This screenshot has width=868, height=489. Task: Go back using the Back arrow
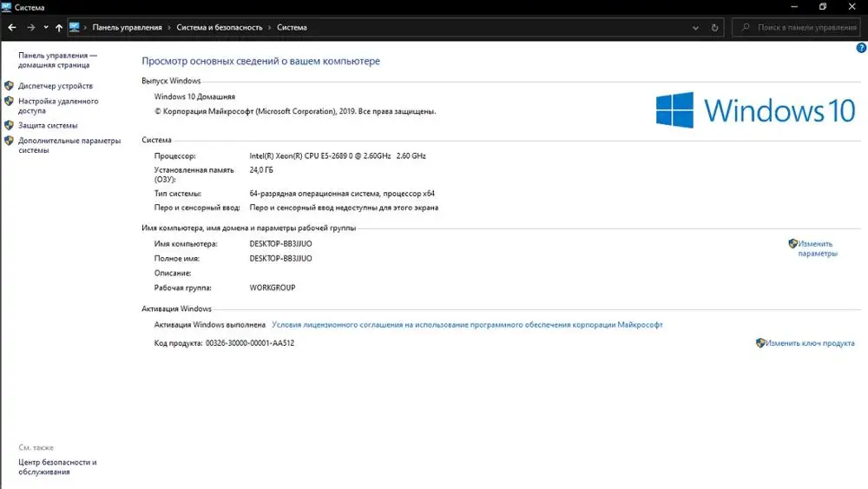12,27
